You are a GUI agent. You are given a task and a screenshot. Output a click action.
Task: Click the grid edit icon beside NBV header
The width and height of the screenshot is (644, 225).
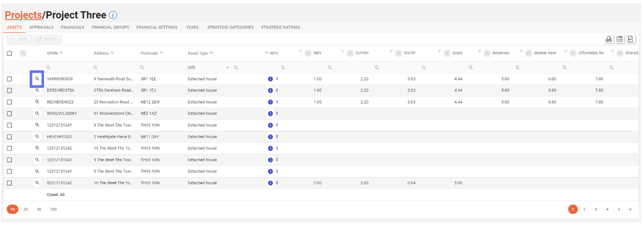[308, 53]
